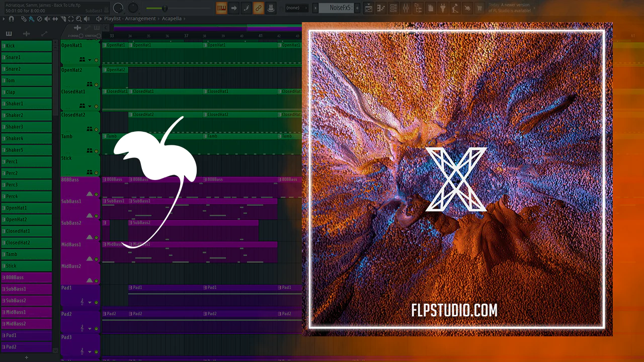Show automation clips in picker panel
Image resolution: width=644 pixels, height=362 pixels.
(44, 33)
